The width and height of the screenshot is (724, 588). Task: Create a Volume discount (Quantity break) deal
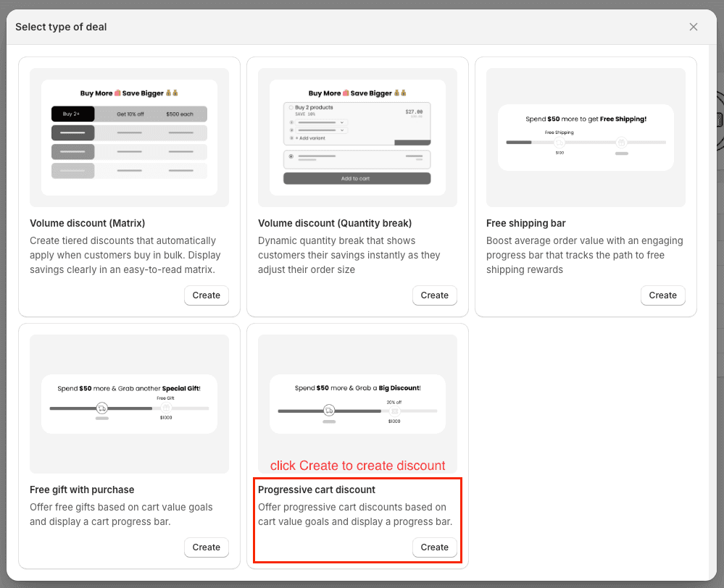(x=434, y=295)
